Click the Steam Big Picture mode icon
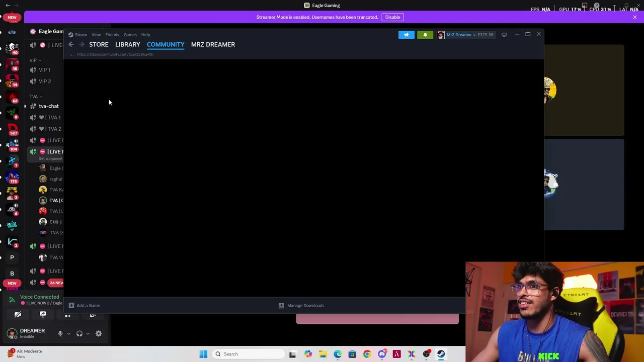Image resolution: width=644 pixels, height=362 pixels. 504,35
